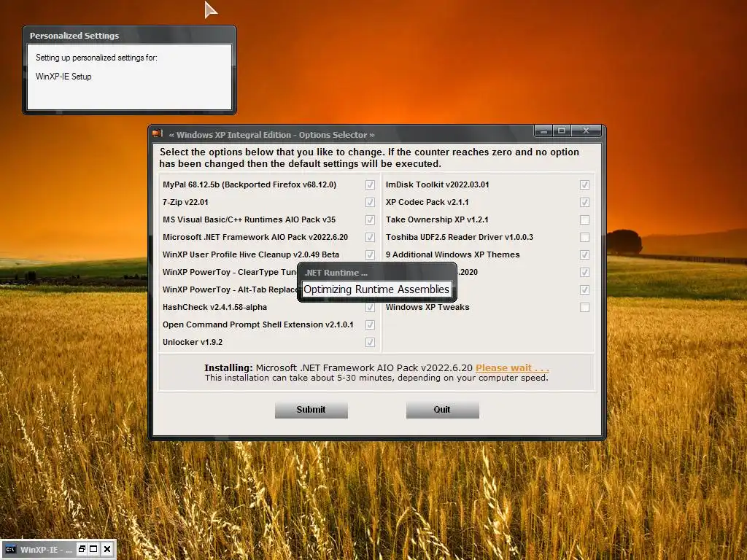Toggle MS Visual Basic/C++ Runtimes checkbox
This screenshot has width=747, height=560.
pos(370,220)
